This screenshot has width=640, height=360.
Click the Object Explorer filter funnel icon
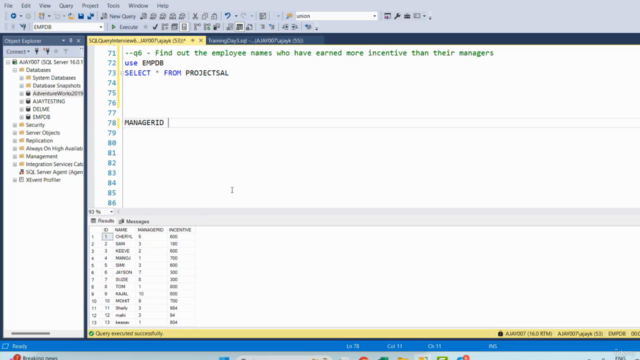pos(66,51)
